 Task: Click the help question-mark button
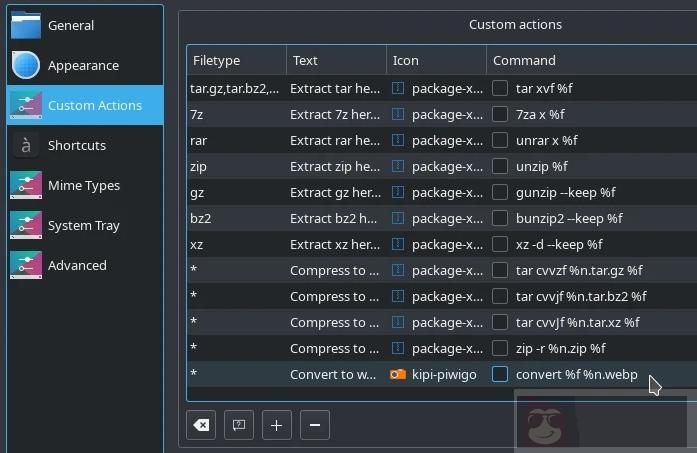click(x=239, y=425)
